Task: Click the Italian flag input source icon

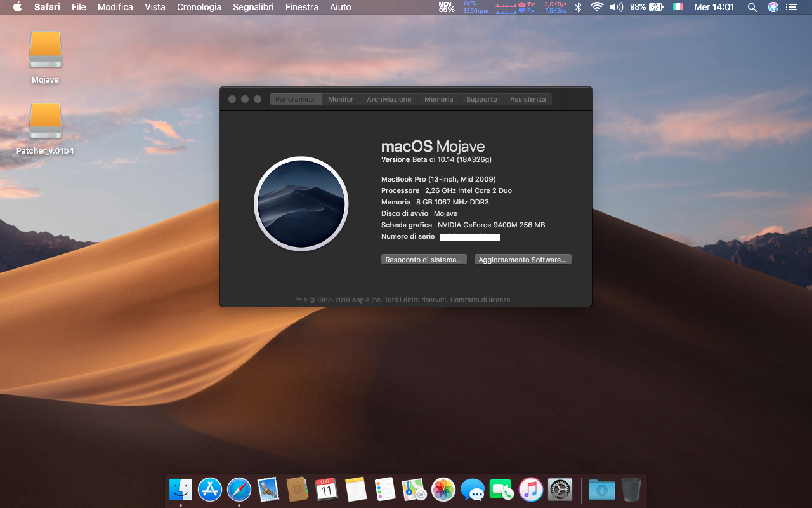Action: point(678,7)
